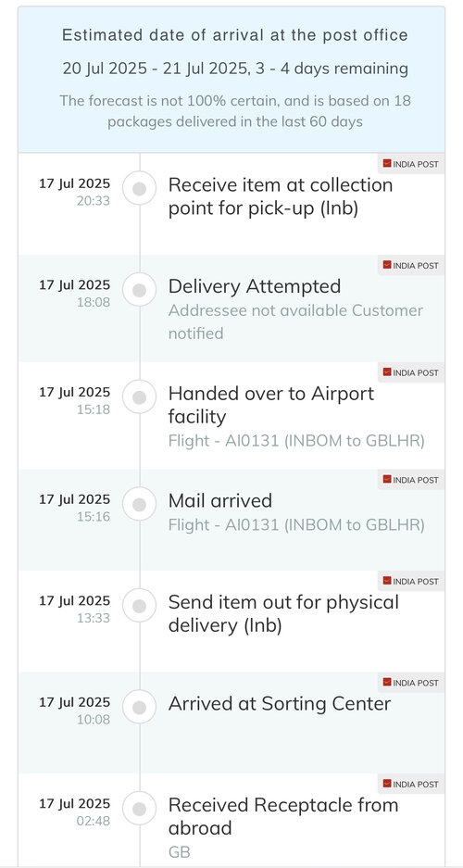
Task: Select the timeline dot for 02:48 Received Receptacle
Action: tap(140, 808)
